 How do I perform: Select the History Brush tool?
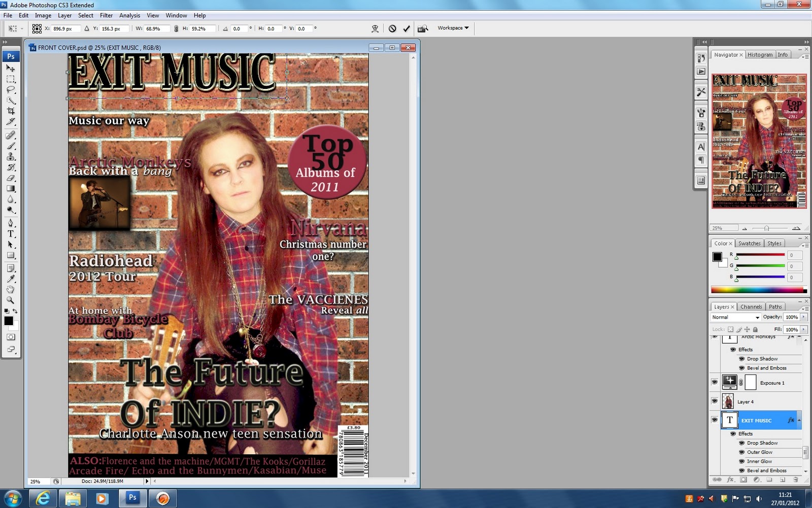pos(11,167)
